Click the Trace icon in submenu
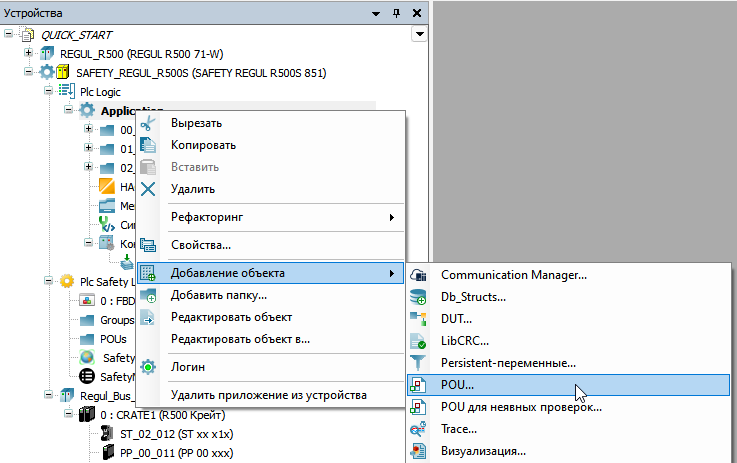The width and height of the screenshot is (737, 463). click(419, 429)
